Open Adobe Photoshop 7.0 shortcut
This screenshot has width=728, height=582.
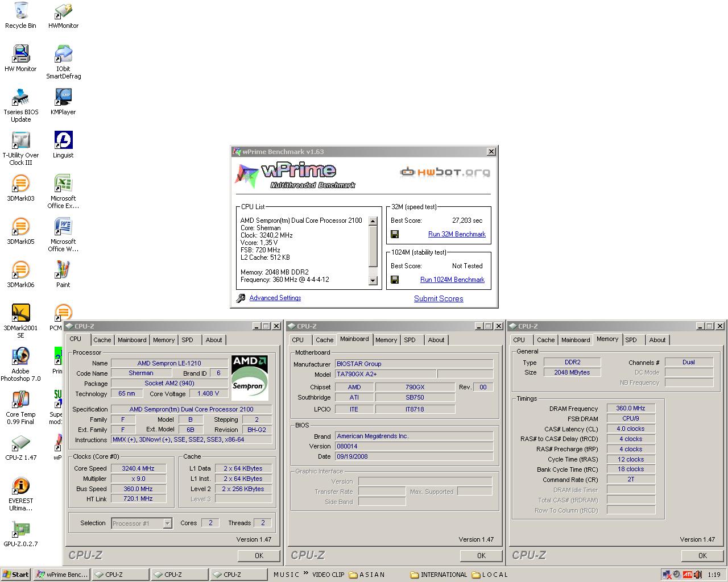tap(20, 364)
